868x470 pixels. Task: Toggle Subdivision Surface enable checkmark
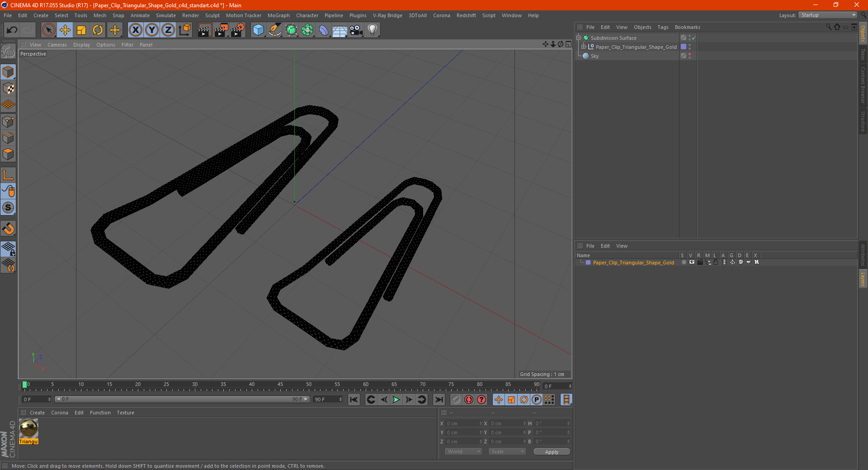coord(694,38)
